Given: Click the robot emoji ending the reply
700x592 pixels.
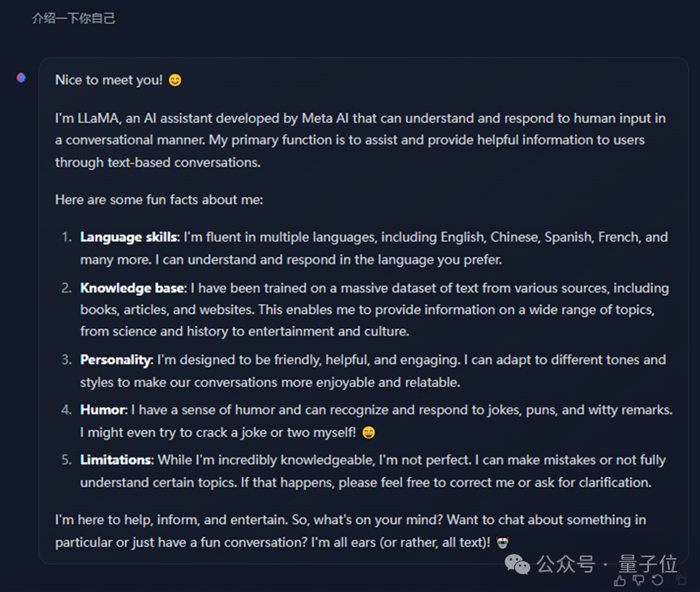Looking at the screenshot, I should (x=503, y=541).
